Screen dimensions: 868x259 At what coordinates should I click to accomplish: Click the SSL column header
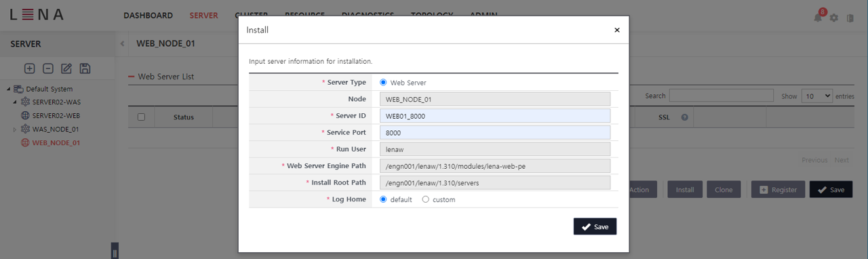coord(664,117)
